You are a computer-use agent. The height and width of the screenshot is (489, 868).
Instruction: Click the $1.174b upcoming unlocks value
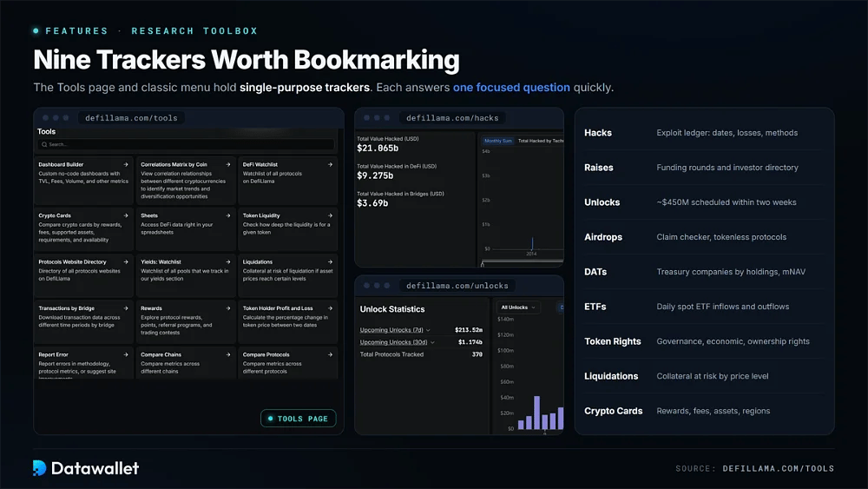click(470, 342)
